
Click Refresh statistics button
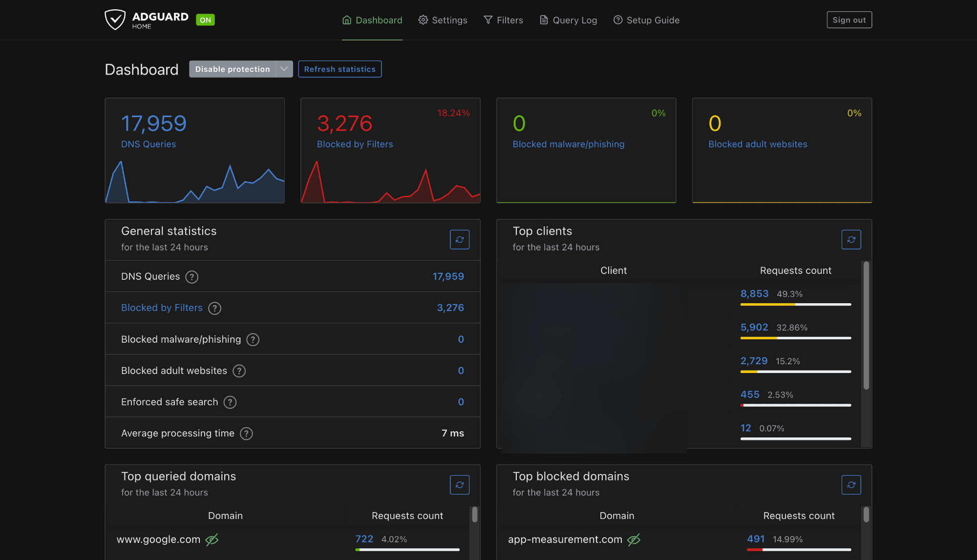coord(340,69)
